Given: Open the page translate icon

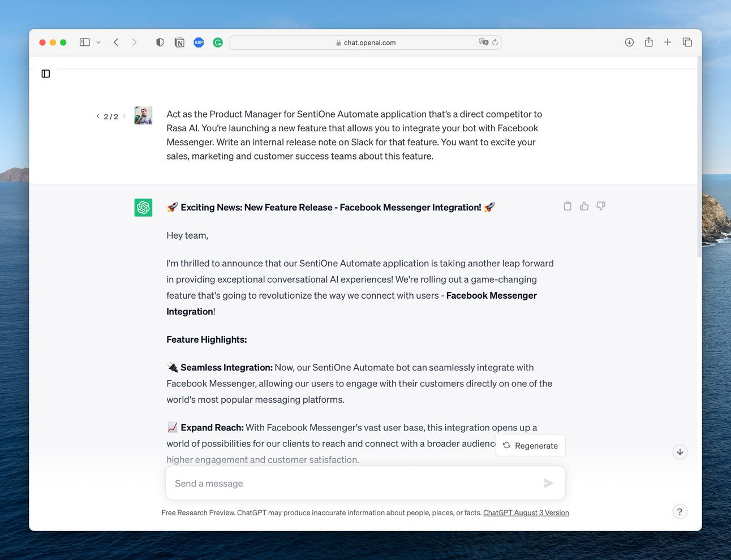Looking at the screenshot, I should click(483, 42).
